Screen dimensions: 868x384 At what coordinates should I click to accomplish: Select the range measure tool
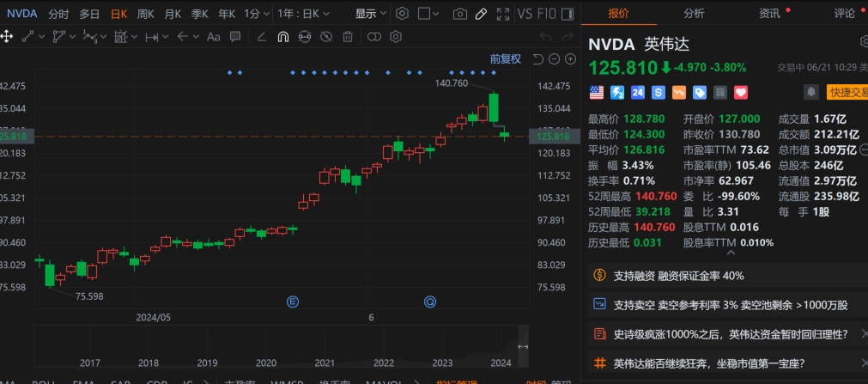pyautogui.click(x=151, y=37)
